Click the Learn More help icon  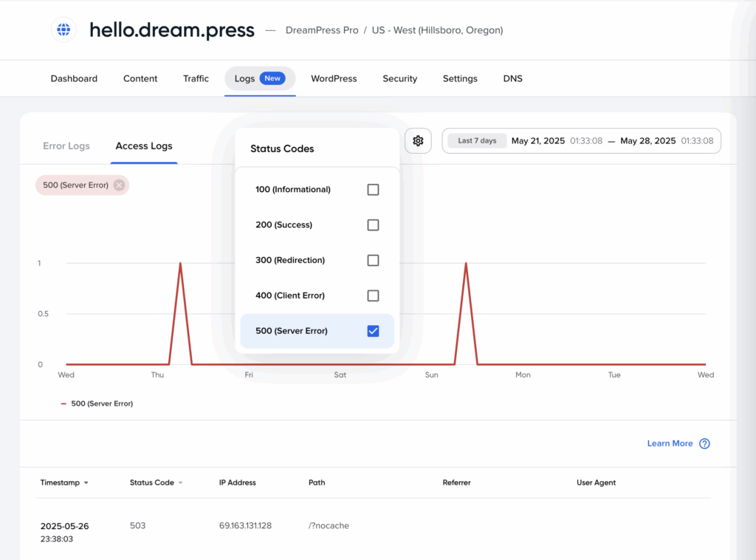point(704,443)
